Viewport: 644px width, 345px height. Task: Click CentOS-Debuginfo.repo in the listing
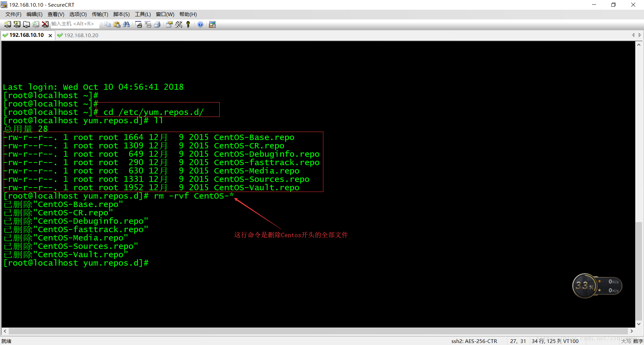point(267,154)
